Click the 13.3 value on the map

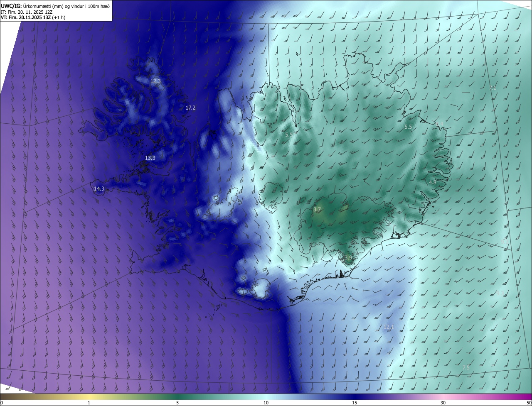tap(150, 158)
